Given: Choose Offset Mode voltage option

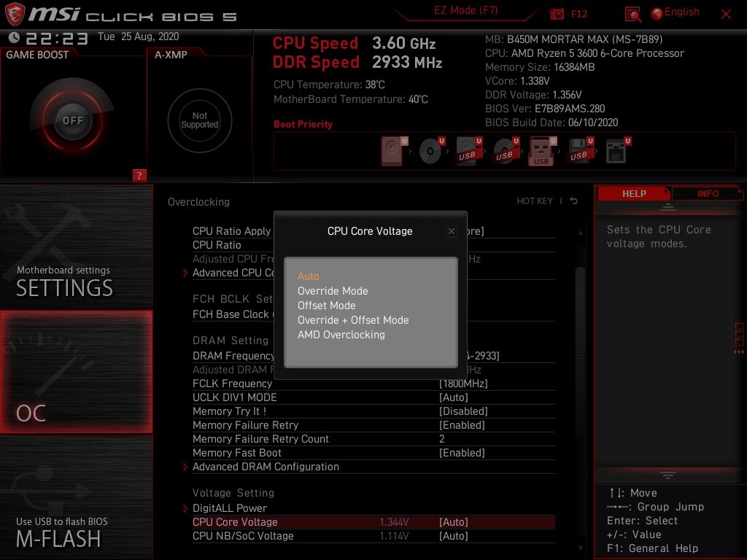Looking at the screenshot, I should click(326, 306).
